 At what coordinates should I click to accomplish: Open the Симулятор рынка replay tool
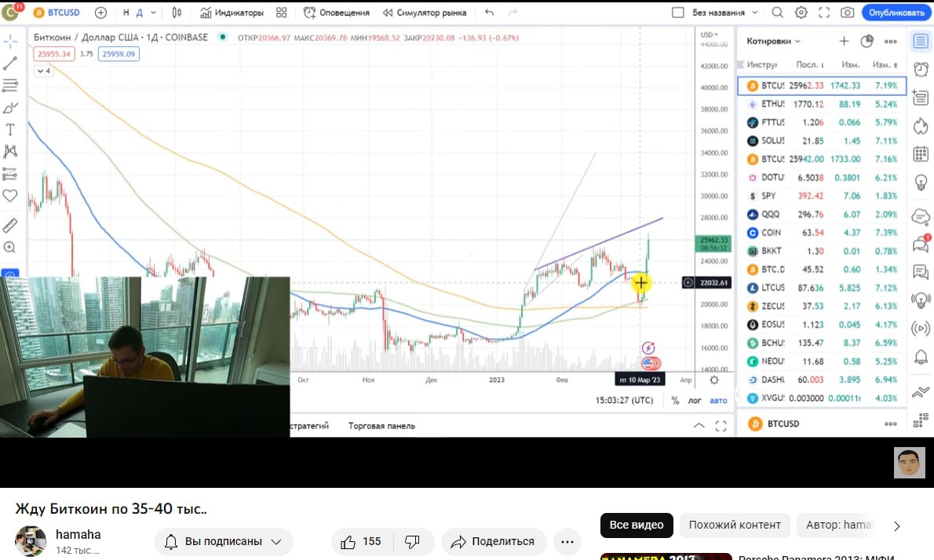tap(424, 13)
